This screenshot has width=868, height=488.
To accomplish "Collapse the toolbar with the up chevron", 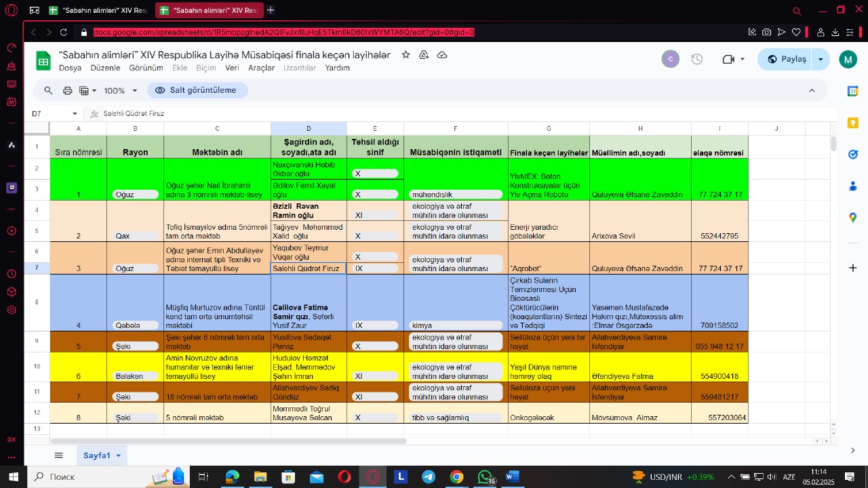I will [812, 91].
